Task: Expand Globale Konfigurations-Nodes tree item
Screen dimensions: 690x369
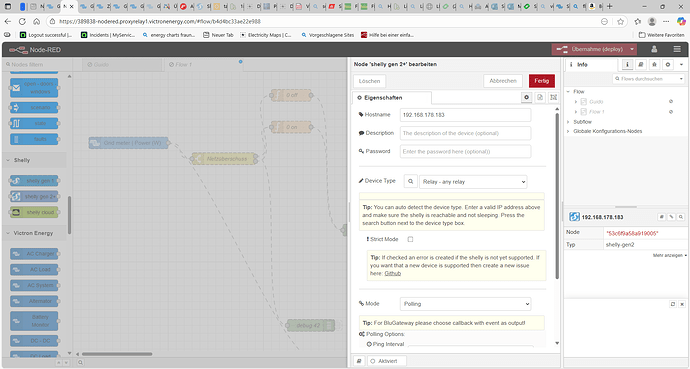Action: point(568,131)
